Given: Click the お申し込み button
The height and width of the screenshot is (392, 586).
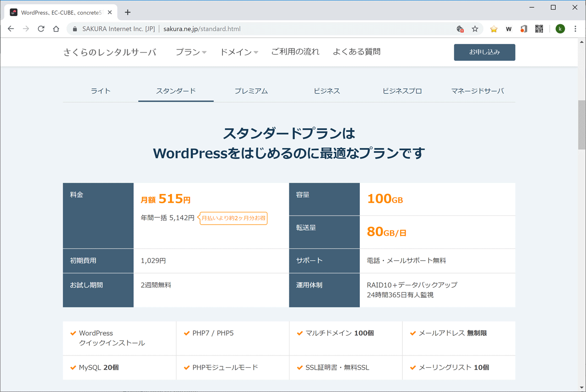Looking at the screenshot, I should pyautogui.click(x=484, y=52).
